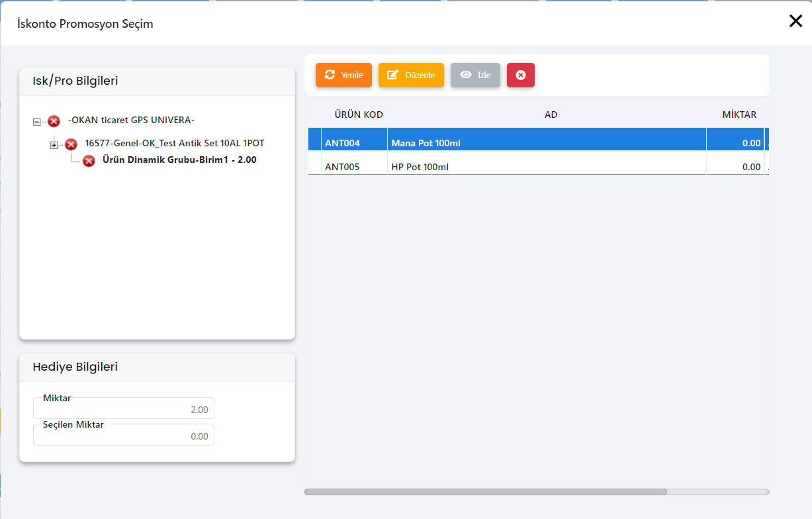Select the -OKAN ticaret GPS UNIVERA- tree item
Screen dimensions: 812x519
131,120
